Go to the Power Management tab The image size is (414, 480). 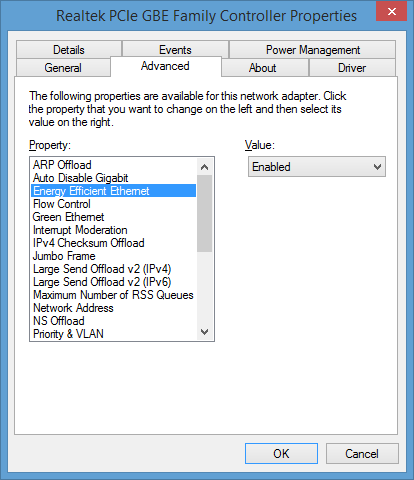pyautogui.click(x=313, y=50)
